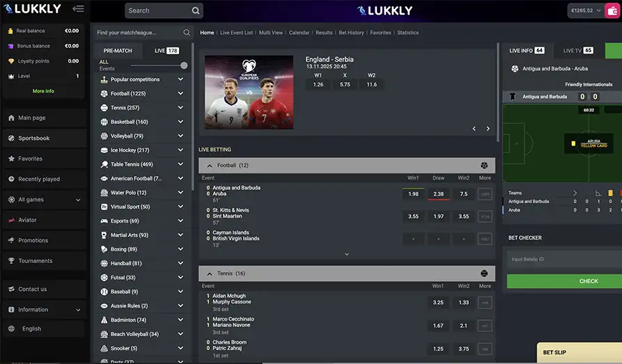Show previous featured match with left arrow

coord(474,129)
